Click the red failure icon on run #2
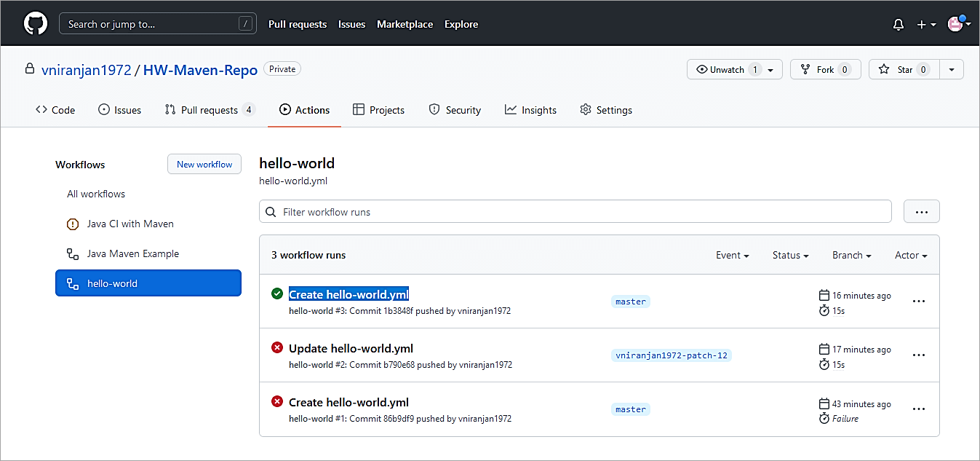Viewport: 980px width, 461px height. pyautogui.click(x=276, y=348)
